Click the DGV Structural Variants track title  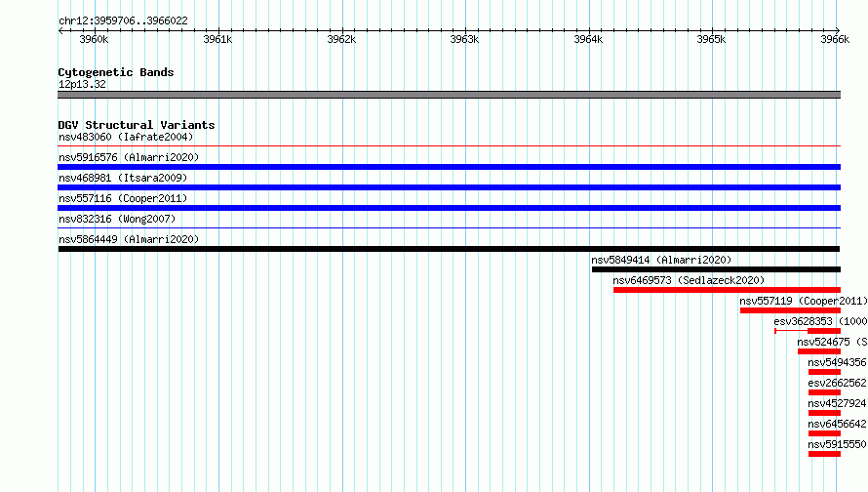click(x=137, y=125)
